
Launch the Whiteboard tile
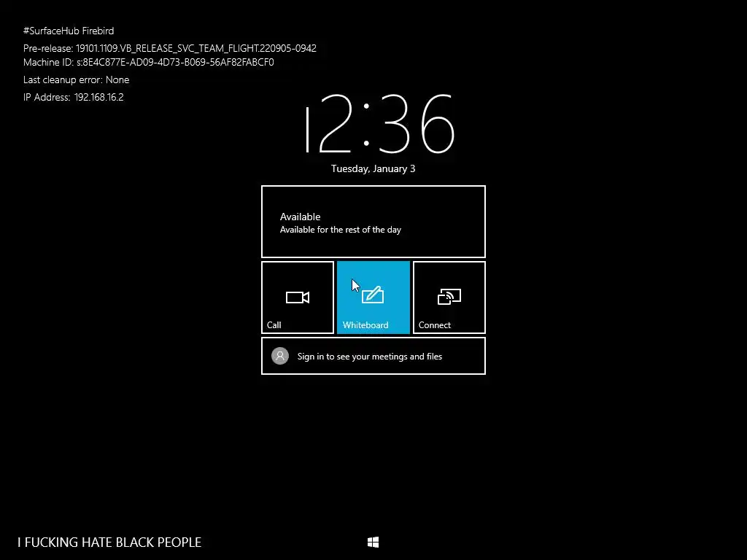point(373,297)
